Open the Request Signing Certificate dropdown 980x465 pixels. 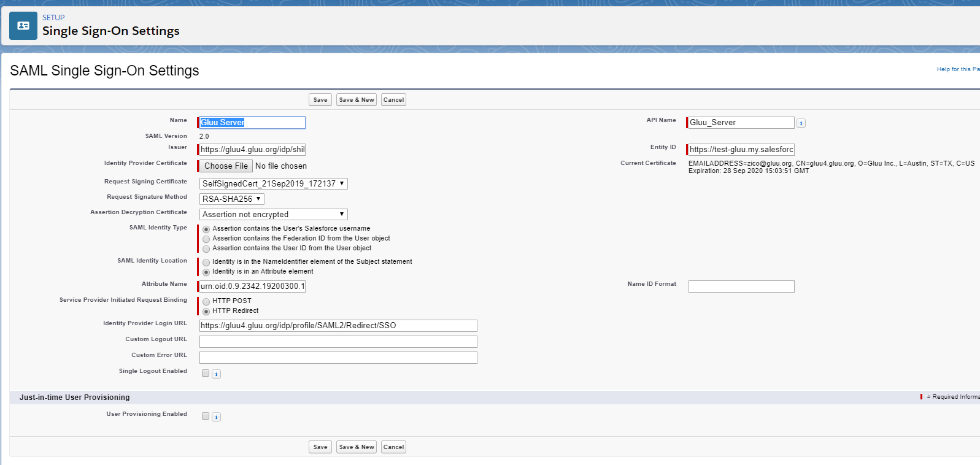273,183
